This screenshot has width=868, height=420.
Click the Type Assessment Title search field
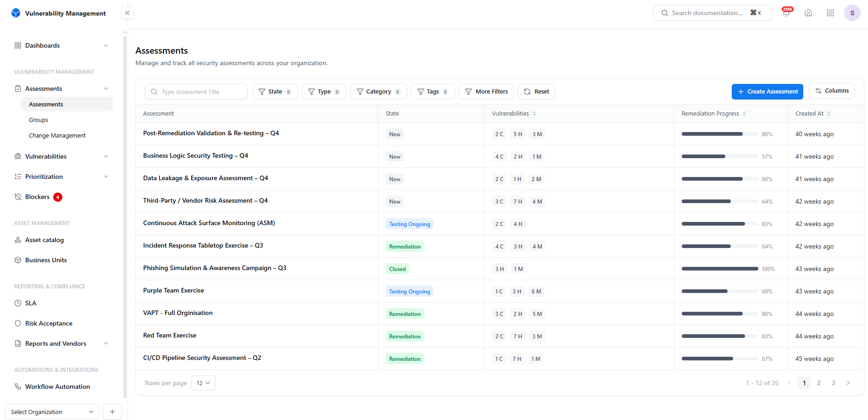click(196, 92)
